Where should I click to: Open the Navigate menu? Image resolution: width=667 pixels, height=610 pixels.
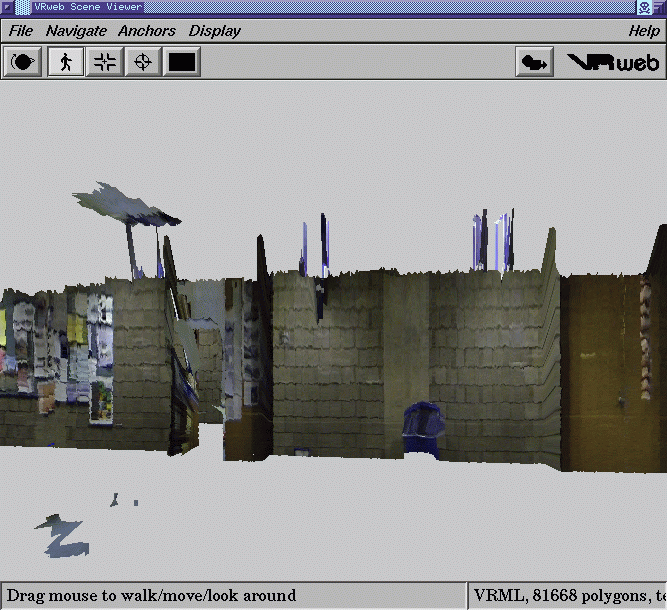(76, 31)
